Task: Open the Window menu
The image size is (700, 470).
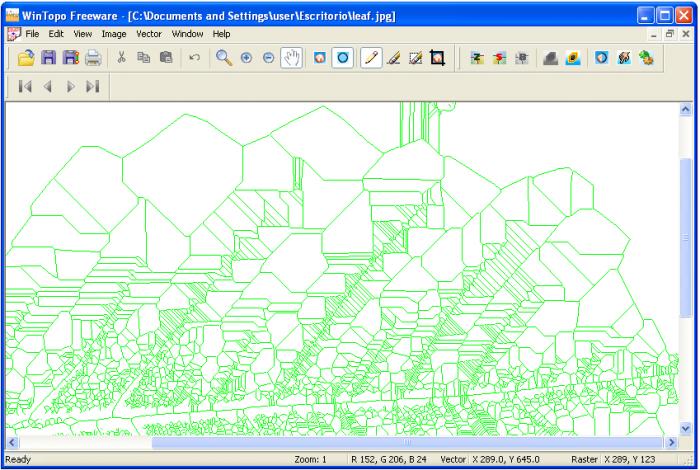Action: pos(188,34)
